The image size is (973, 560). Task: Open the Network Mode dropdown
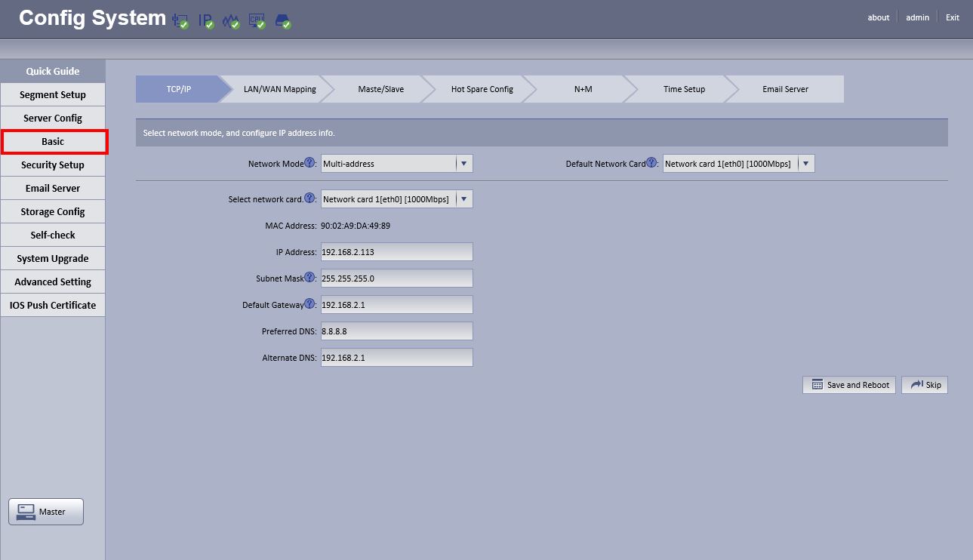click(x=397, y=164)
